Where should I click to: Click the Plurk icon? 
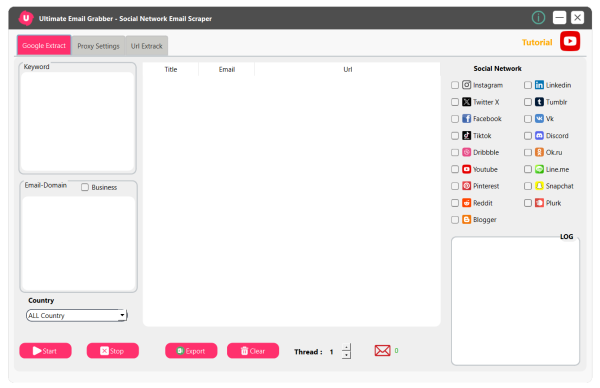point(539,203)
